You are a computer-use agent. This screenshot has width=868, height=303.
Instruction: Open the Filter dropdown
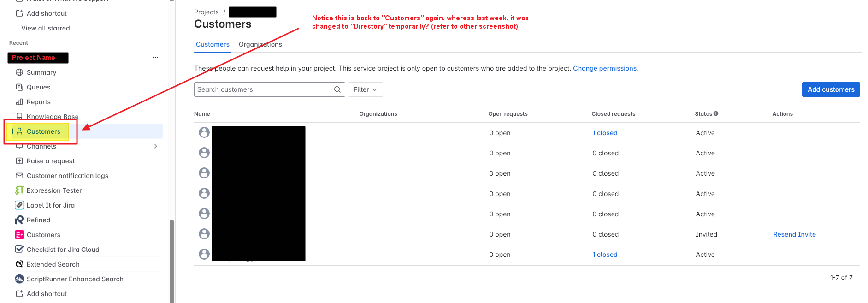(x=366, y=89)
